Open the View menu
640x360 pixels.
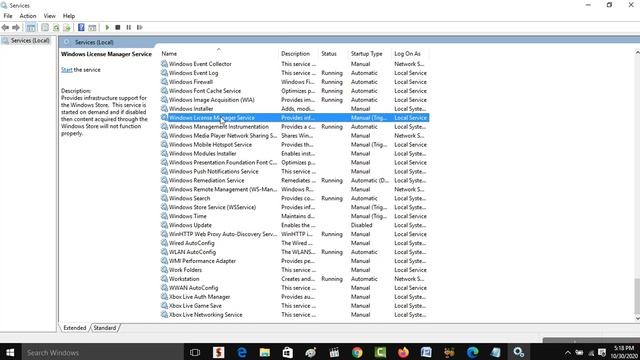click(x=49, y=16)
